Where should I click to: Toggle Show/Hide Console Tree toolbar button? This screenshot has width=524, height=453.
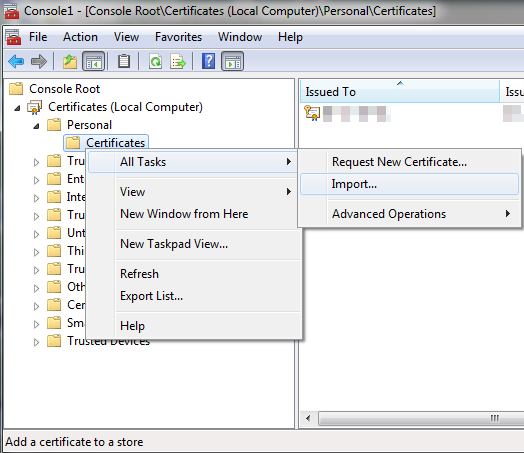(94, 61)
